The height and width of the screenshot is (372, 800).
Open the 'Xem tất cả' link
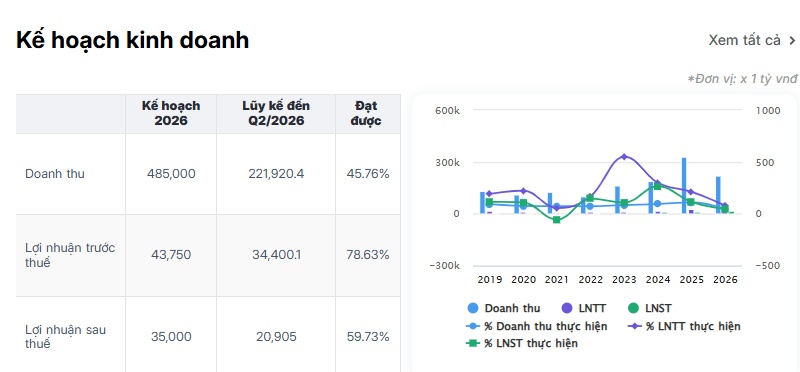click(x=744, y=40)
